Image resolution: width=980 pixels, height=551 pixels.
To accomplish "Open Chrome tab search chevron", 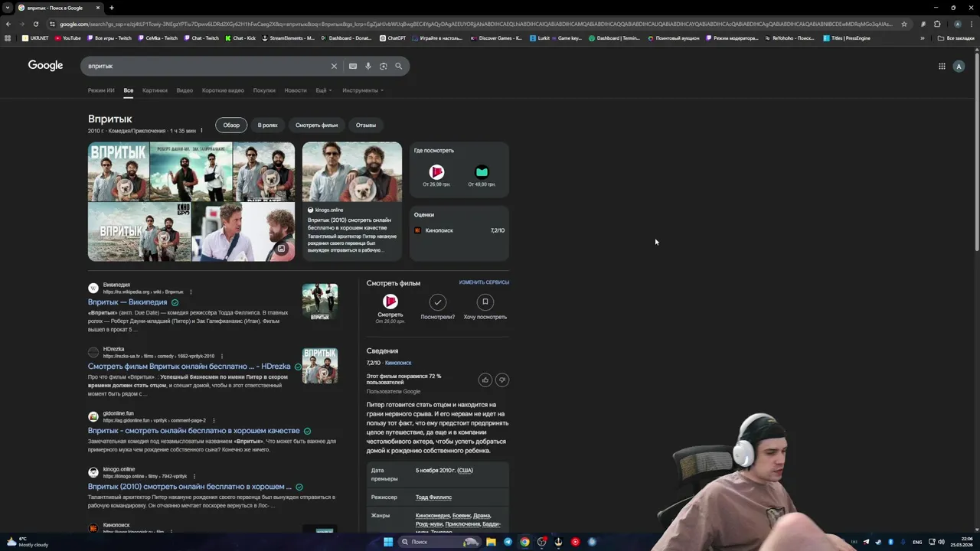I will click(8, 8).
